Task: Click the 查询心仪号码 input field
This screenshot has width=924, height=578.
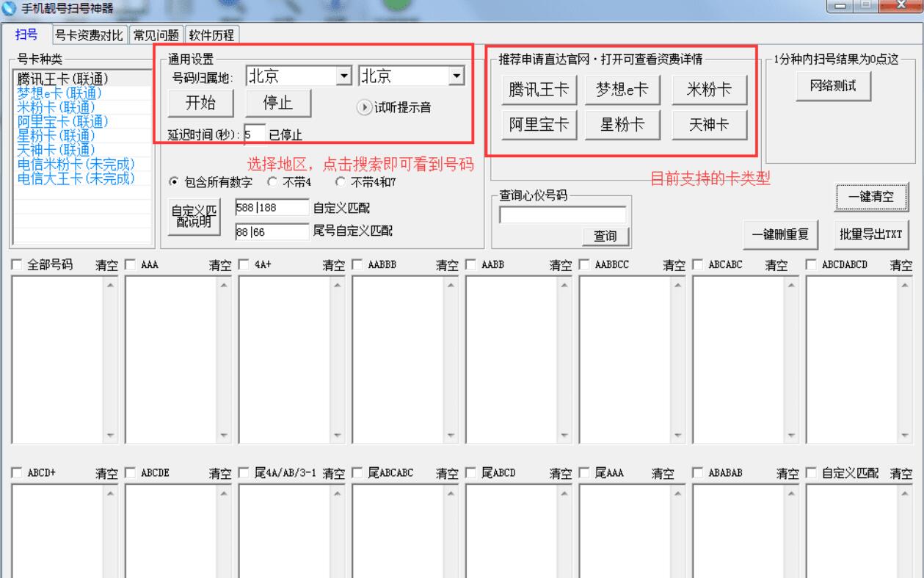Action: click(x=563, y=215)
